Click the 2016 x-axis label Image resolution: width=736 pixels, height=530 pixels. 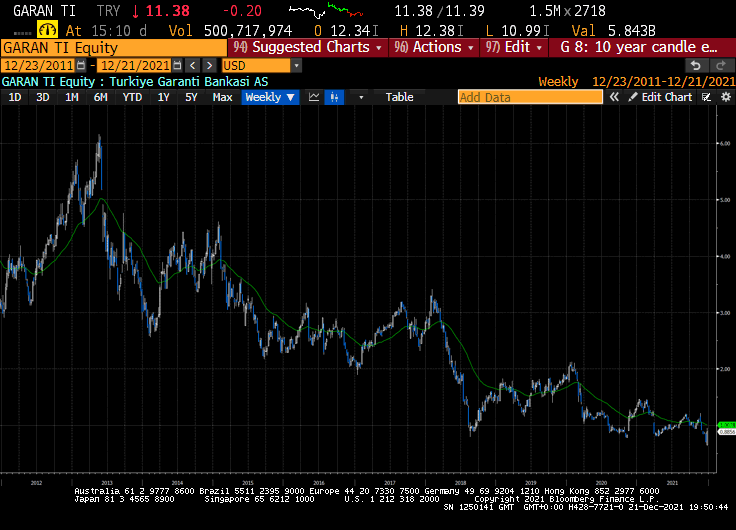319,483
